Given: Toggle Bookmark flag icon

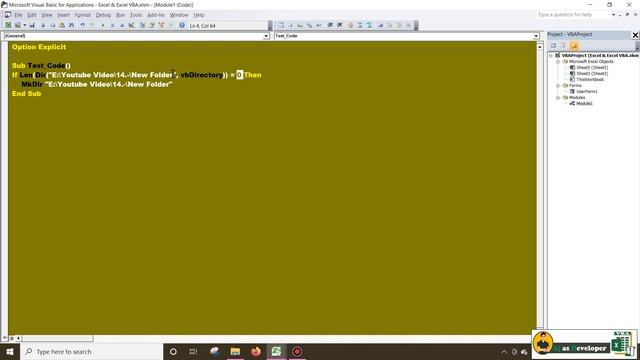Looking at the screenshot, I should (380, 25).
